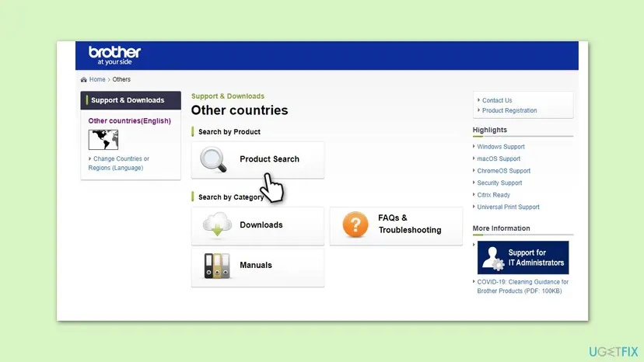Click the world map thumbnail
Viewport: 644px width, 362px height.
pos(103,140)
